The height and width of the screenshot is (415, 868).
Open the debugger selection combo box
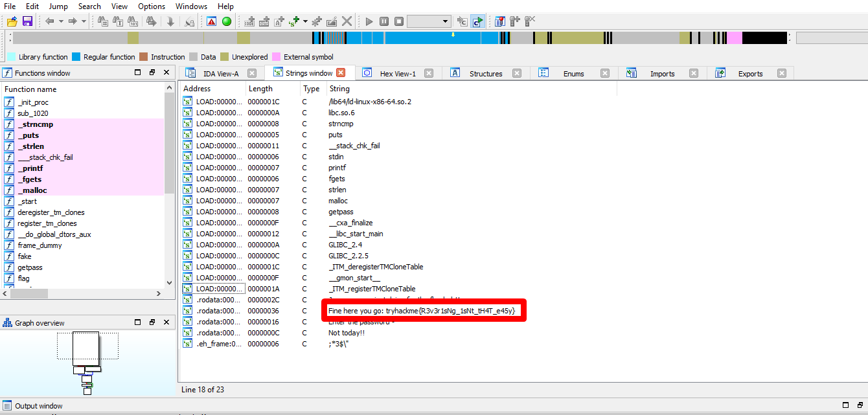[428, 21]
